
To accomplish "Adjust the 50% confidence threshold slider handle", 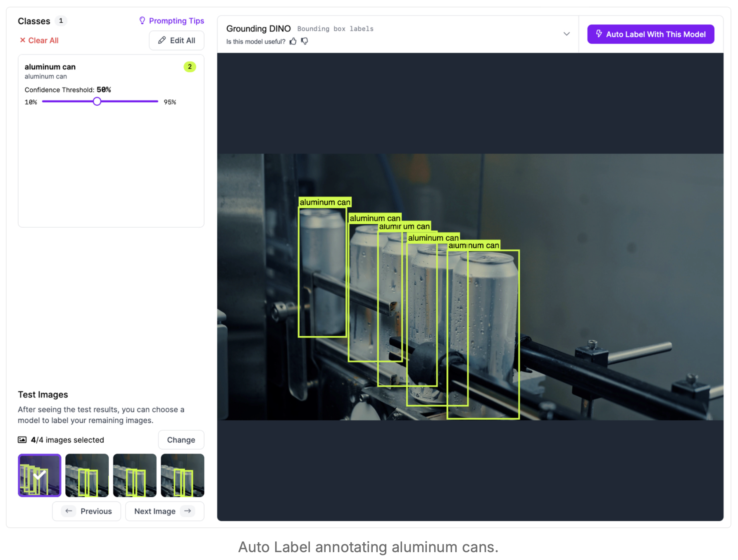I will tap(97, 101).
